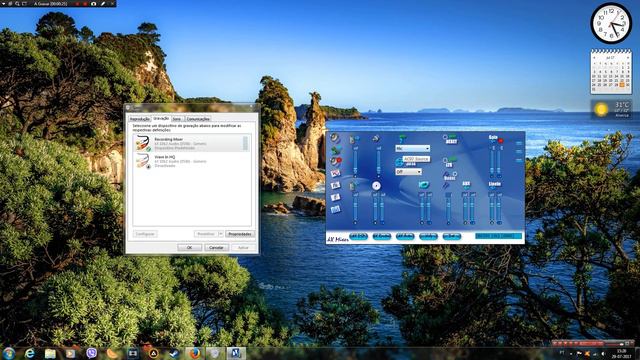This screenshot has height=360, width=640.
Task: Click the globe icon beside AC97 Source tooltip
Action: (x=399, y=163)
